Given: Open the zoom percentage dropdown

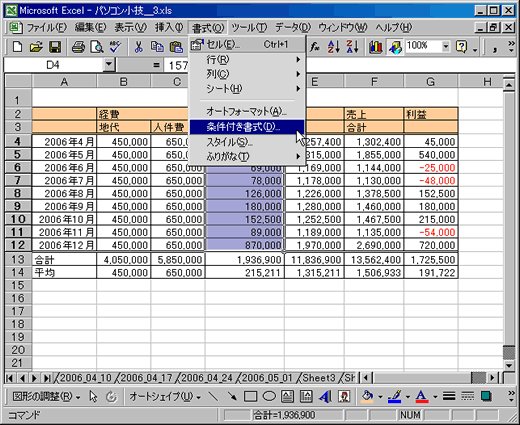Looking at the screenshot, I should click(x=445, y=46).
